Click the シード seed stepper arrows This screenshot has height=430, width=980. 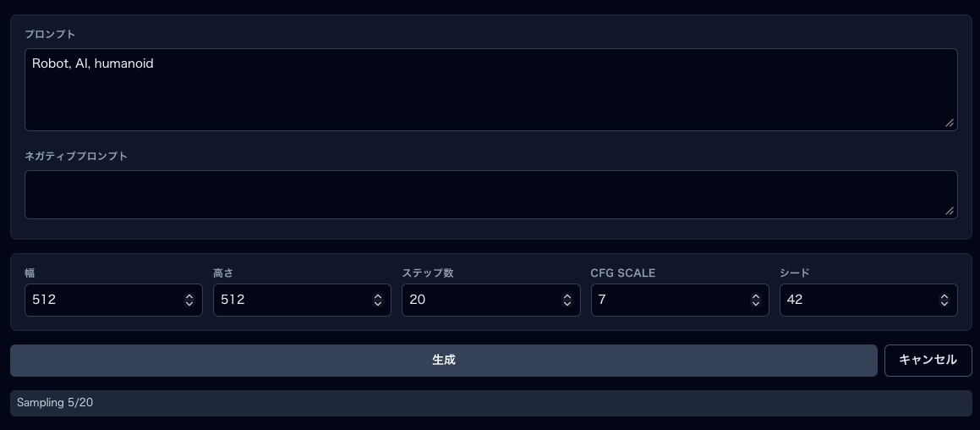944,300
